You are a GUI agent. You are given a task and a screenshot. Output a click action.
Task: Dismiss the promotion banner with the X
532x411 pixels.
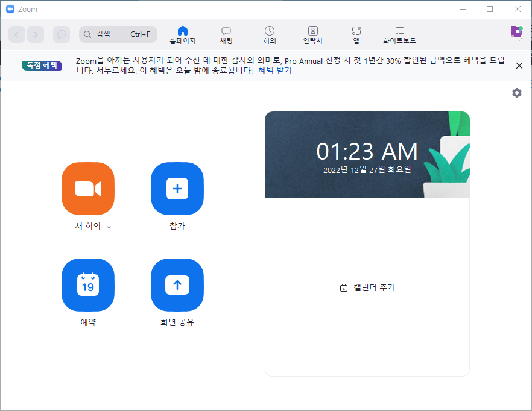click(x=519, y=66)
